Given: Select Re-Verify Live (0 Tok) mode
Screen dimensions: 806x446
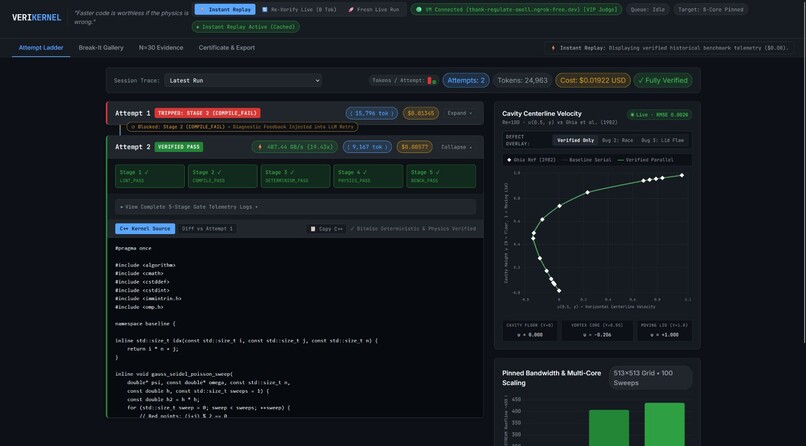Looking at the screenshot, I should coord(299,9).
